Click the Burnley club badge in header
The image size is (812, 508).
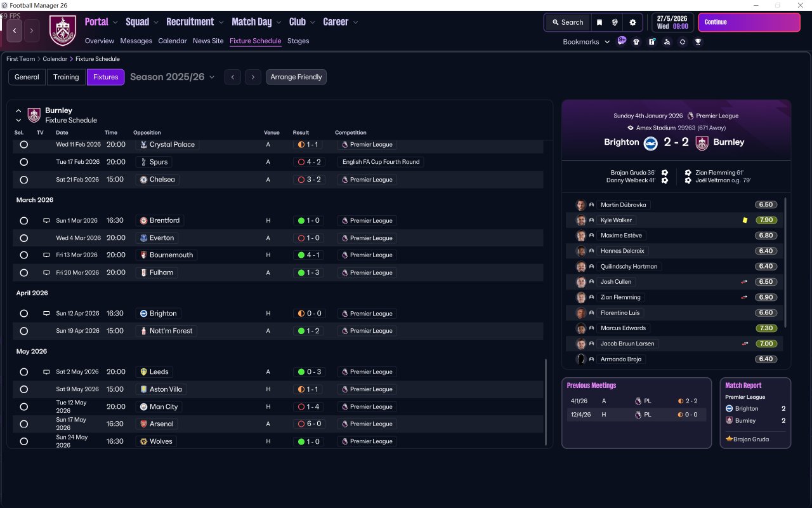62,30
